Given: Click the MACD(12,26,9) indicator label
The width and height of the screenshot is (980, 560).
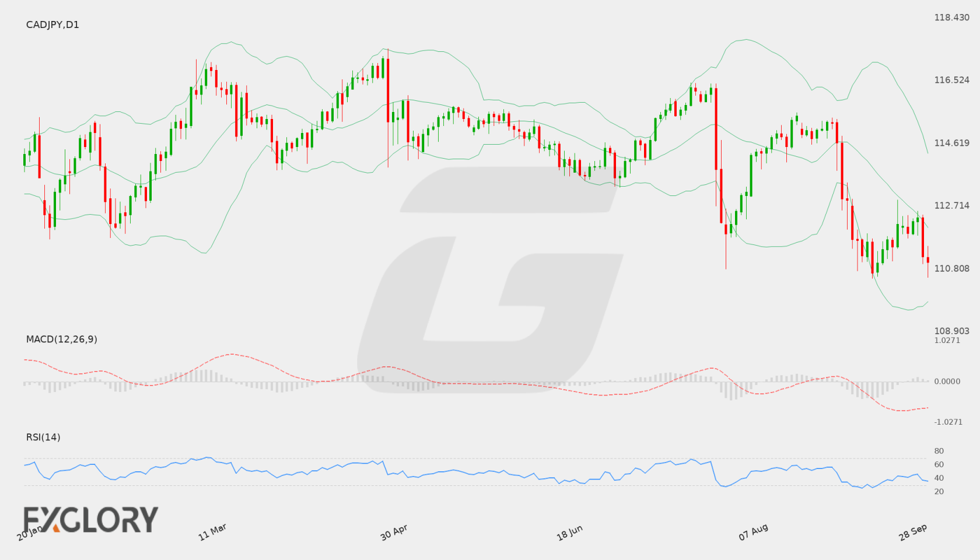Looking at the screenshot, I should tap(62, 339).
